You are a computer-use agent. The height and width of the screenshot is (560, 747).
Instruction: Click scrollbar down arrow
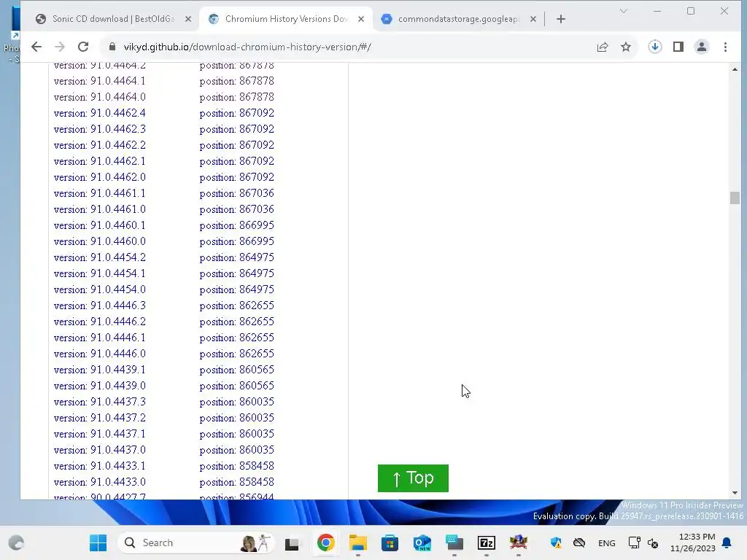[735, 493]
